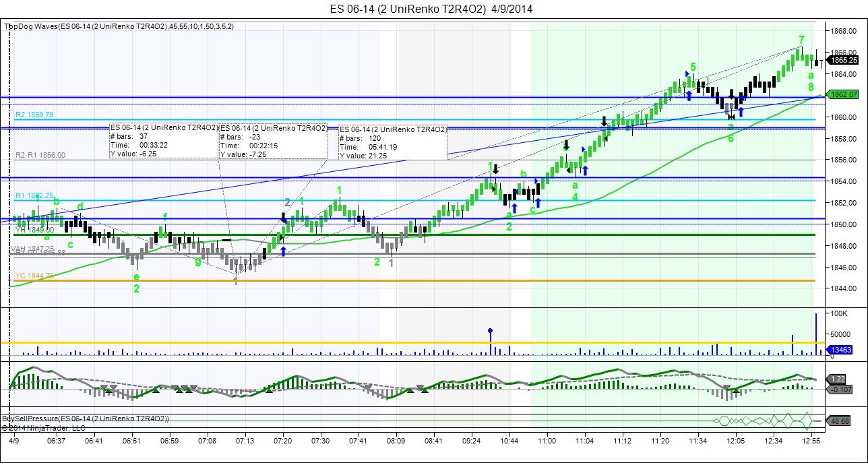Click the info box showing 120 bars
868x463 pixels.
[392, 142]
